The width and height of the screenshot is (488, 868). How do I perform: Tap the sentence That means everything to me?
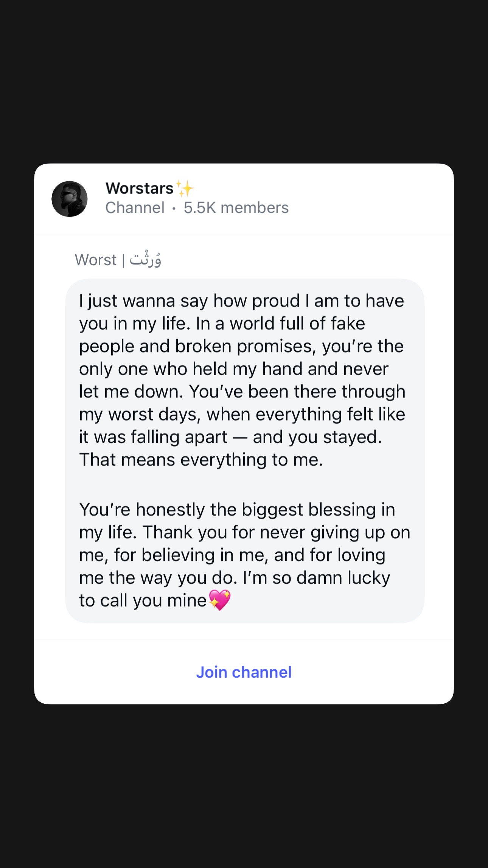click(201, 460)
